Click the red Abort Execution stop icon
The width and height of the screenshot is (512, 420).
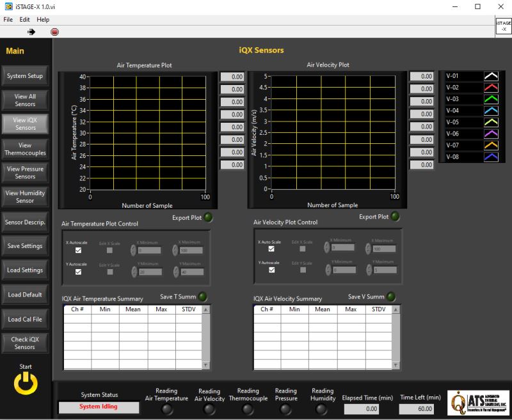click(54, 32)
